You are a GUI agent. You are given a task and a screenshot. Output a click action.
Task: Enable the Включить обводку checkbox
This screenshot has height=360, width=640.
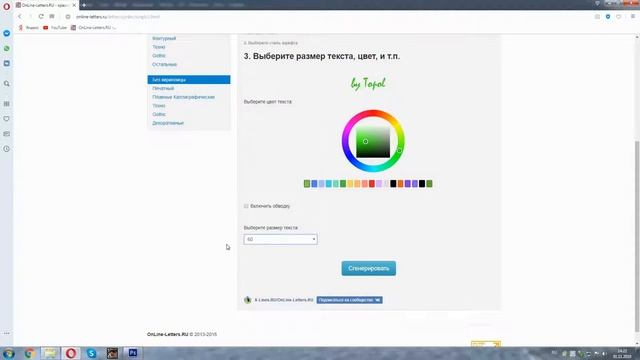click(x=246, y=206)
